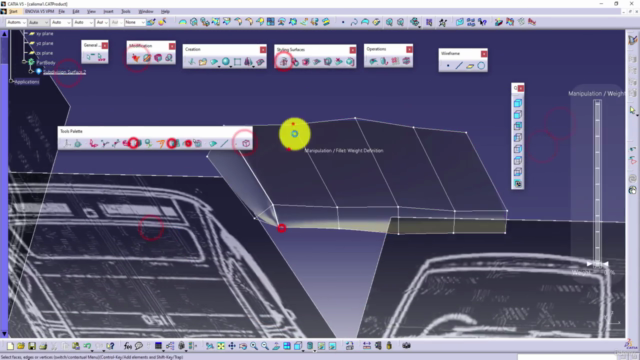Viewport: 640px width, 360px height.
Task: Click the Open file icon in bottom toolbar
Action: 21,346
